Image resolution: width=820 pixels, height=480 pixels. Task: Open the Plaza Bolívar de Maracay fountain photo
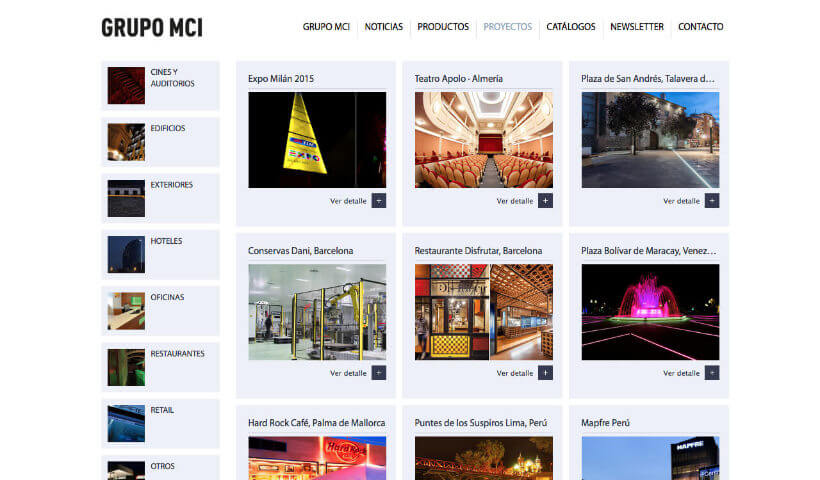click(x=650, y=311)
